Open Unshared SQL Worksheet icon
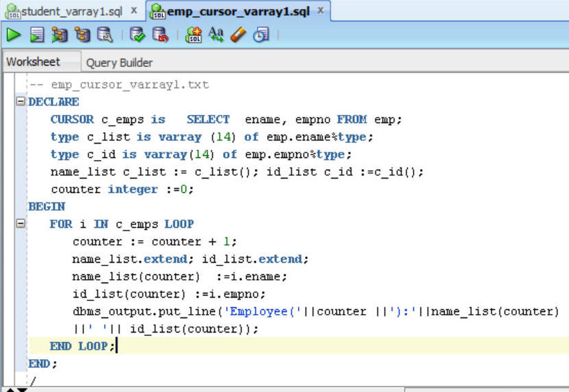This screenshot has height=392, width=569. pos(194,35)
